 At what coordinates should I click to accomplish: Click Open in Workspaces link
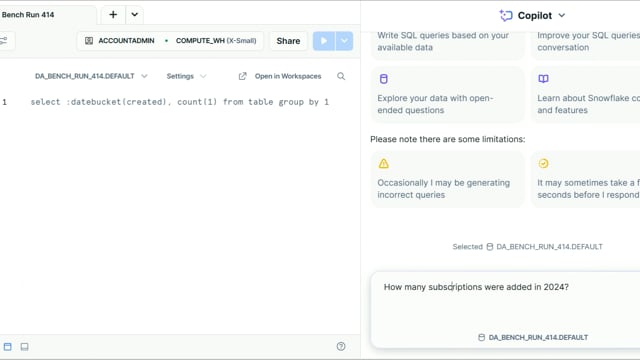(288, 76)
